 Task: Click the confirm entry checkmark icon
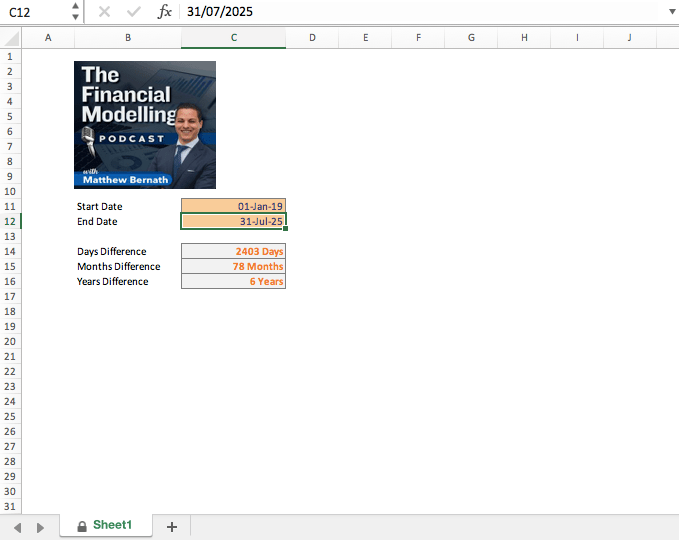pyautogui.click(x=134, y=12)
